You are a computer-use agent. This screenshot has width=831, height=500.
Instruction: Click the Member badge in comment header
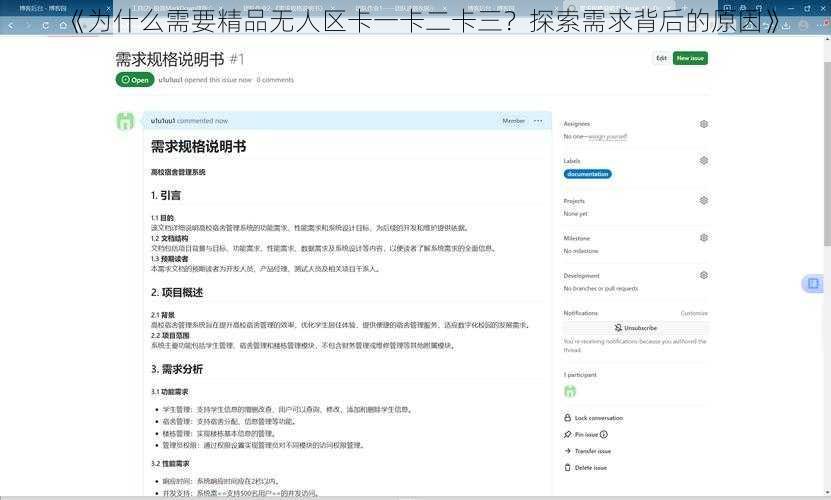(514, 121)
